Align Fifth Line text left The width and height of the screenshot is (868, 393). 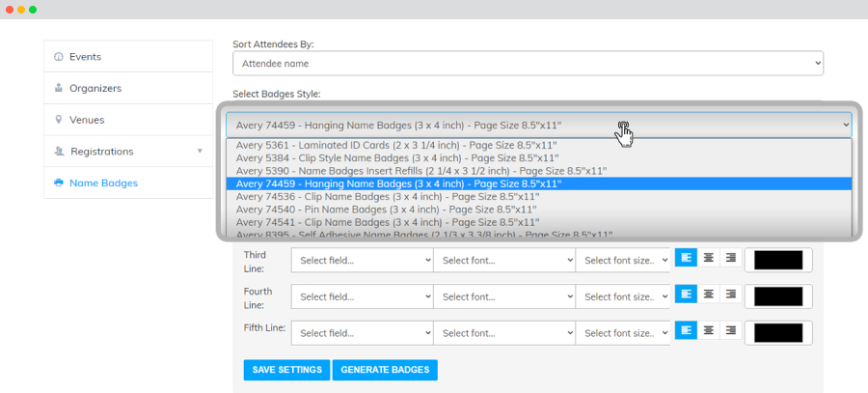(x=686, y=330)
